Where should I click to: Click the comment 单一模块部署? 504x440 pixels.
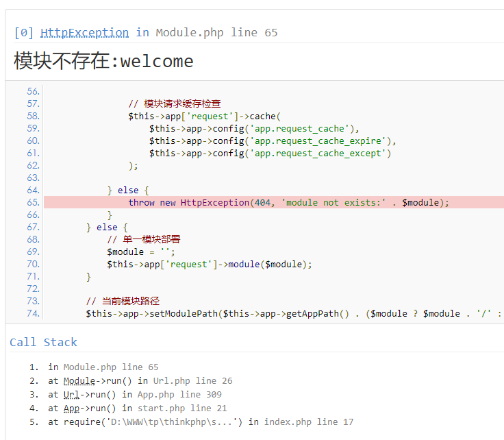pyautogui.click(x=144, y=240)
